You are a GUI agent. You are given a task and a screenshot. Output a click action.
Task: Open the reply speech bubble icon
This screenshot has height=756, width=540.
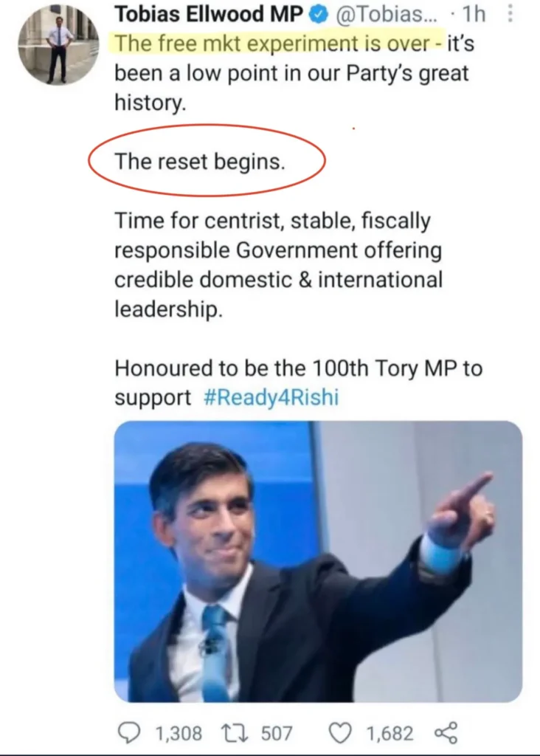point(131,732)
